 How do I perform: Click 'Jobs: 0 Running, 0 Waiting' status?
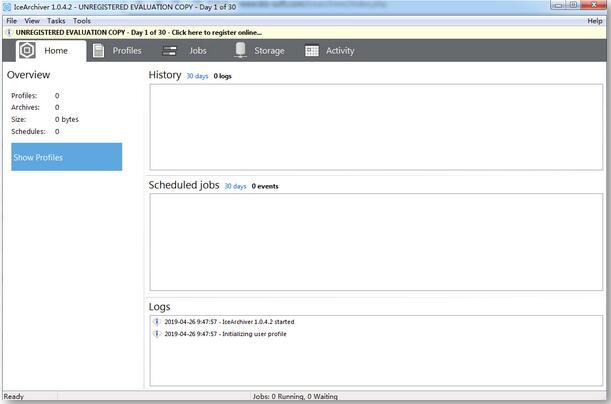295,396
